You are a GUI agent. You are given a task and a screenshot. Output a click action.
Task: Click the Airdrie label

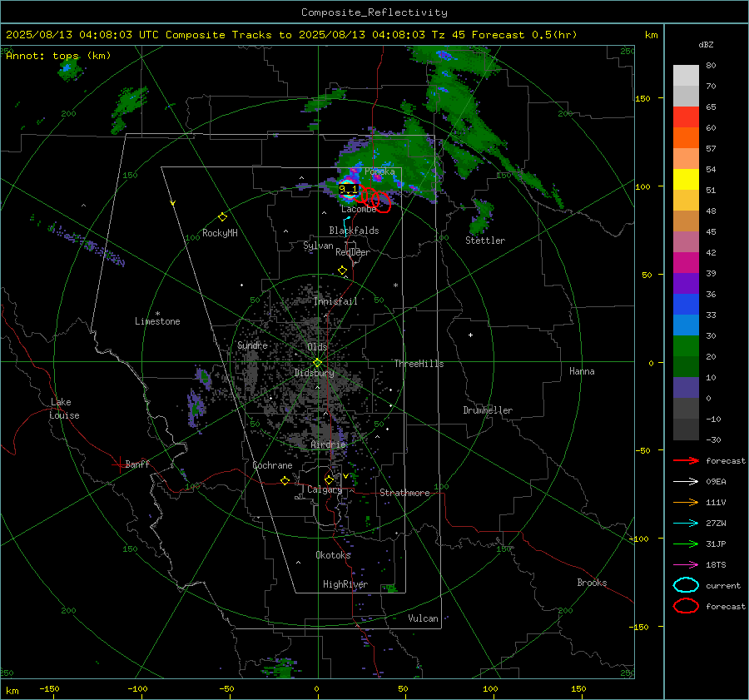pyautogui.click(x=328, y=444)
